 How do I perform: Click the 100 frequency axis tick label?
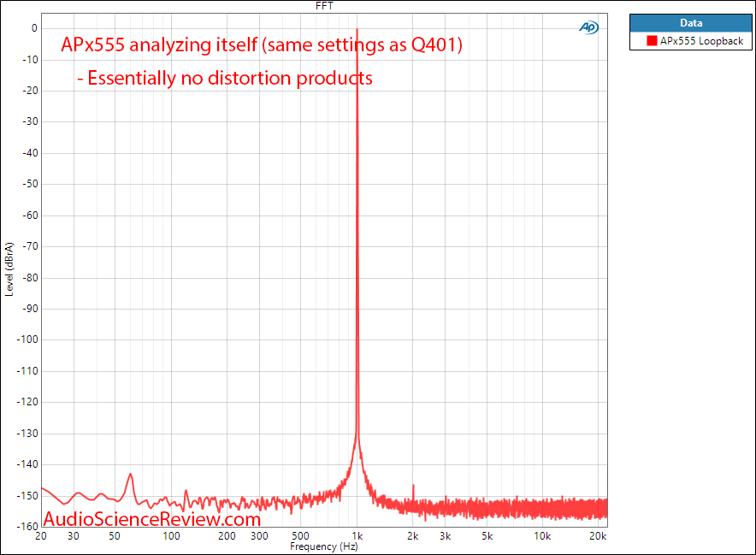171,535
